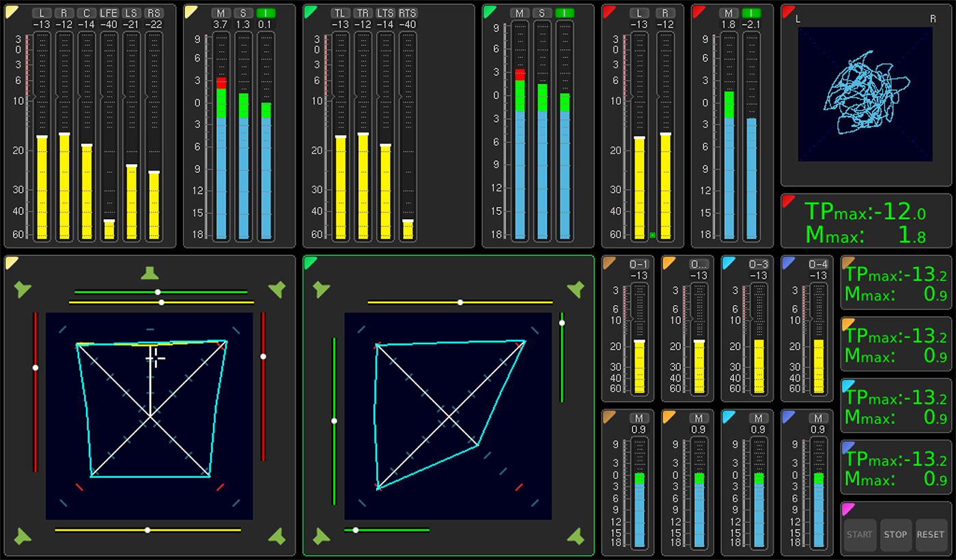956x560 pixels.
Task: Click the TPmax -12.0 readout panel
Action: click(x=866, y=221)
